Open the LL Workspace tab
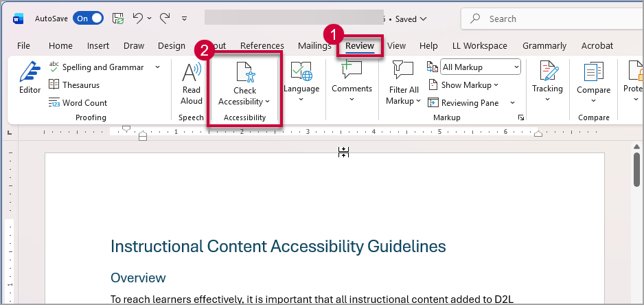Screen dimensions: 644x305 point(480,45)
